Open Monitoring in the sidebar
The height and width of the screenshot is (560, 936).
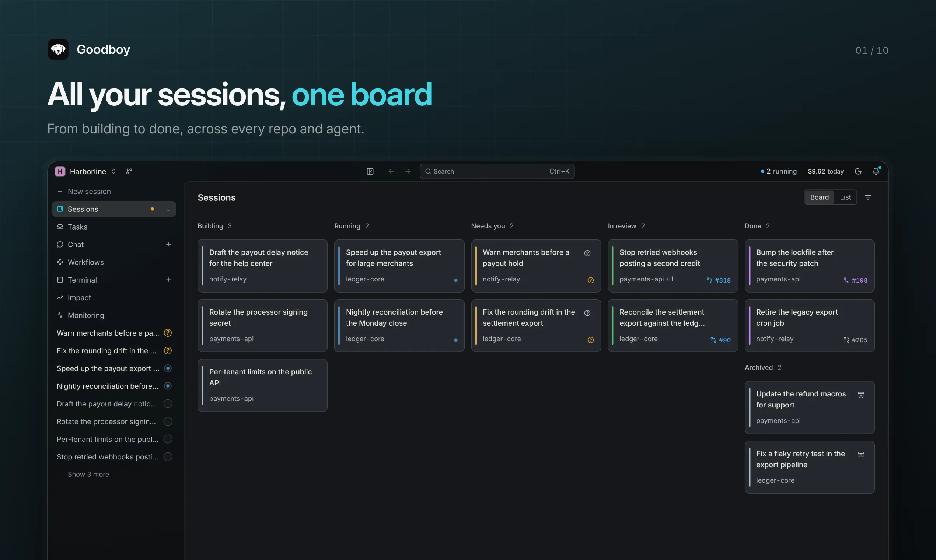[x=114, y=315]
